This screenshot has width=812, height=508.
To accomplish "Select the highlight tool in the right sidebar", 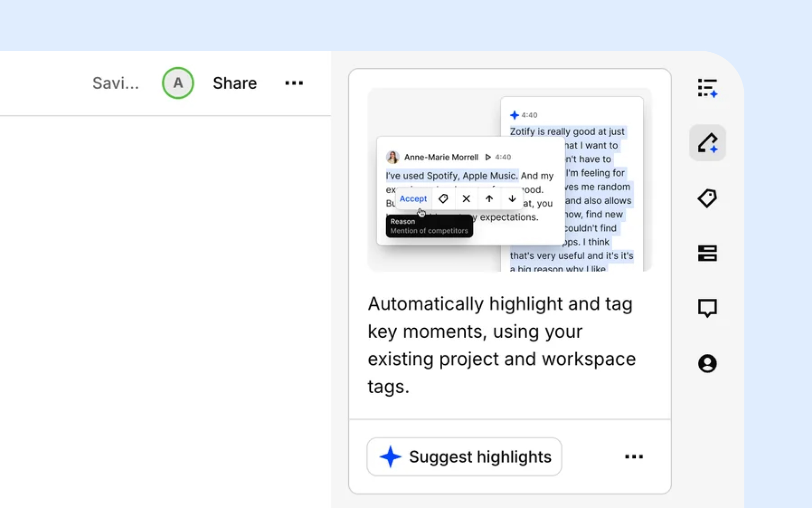I will [707, 143].
